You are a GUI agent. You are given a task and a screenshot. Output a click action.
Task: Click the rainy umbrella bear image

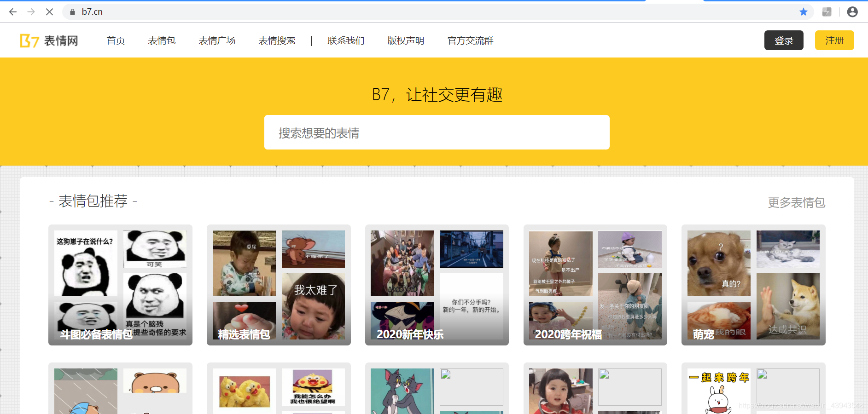[x=86, y=391]
